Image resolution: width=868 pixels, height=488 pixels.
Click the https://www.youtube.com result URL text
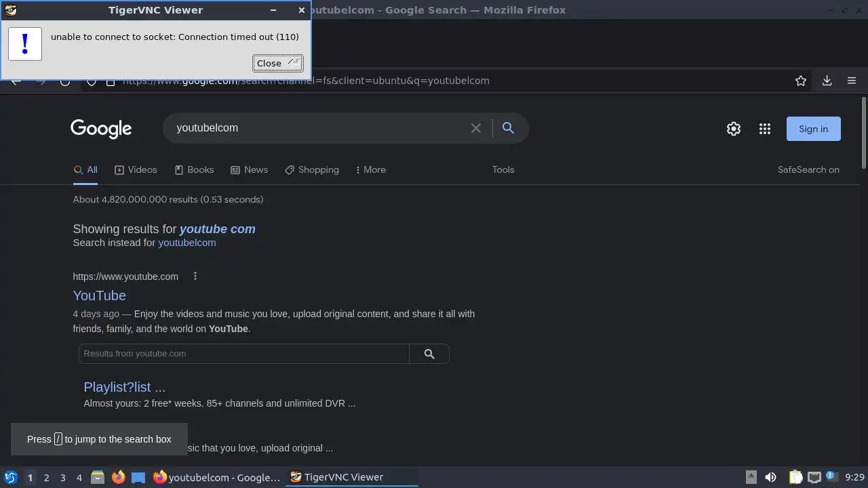[125, 277]
